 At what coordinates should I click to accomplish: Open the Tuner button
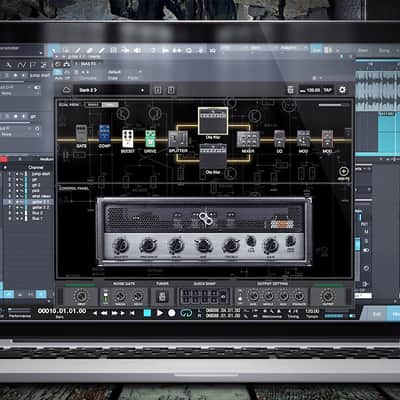tap(162, 296)
